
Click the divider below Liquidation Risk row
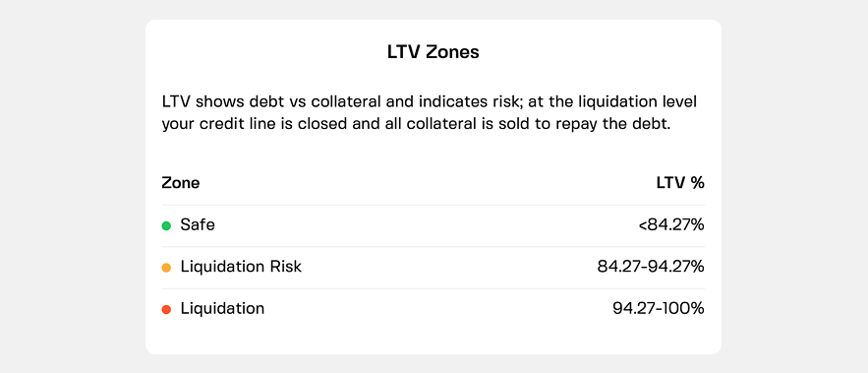point(433,288)
